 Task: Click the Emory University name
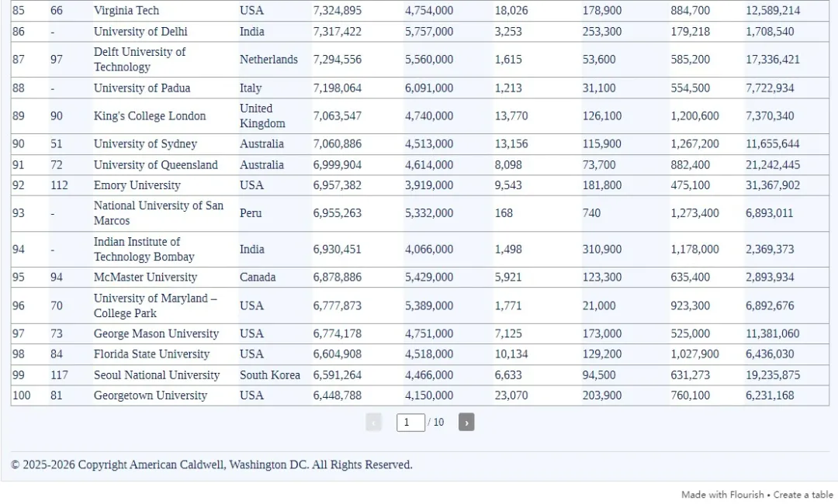tap(137, 185)
